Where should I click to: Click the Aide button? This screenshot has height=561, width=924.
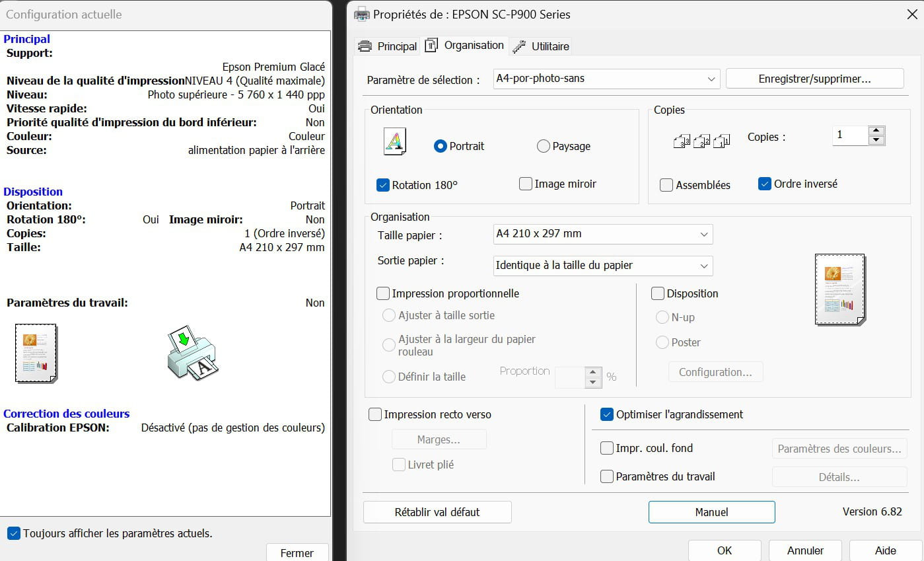886,550
